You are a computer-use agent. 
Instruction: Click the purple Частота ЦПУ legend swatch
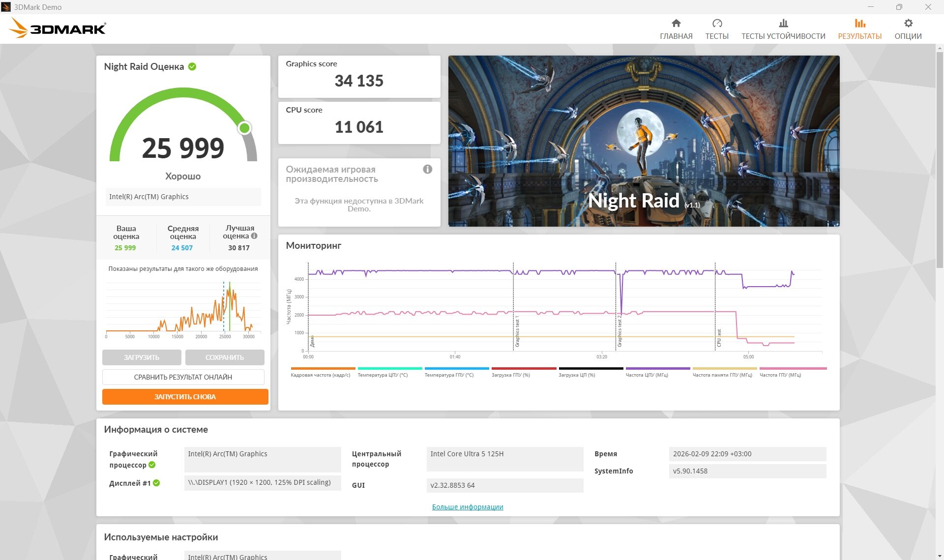point(658,368)
